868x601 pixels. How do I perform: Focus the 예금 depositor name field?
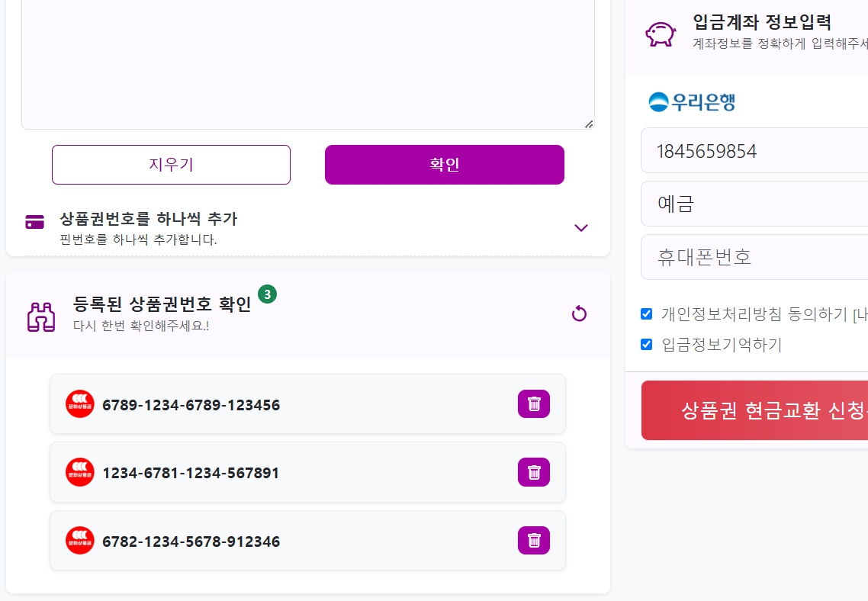tap(754, 204)
